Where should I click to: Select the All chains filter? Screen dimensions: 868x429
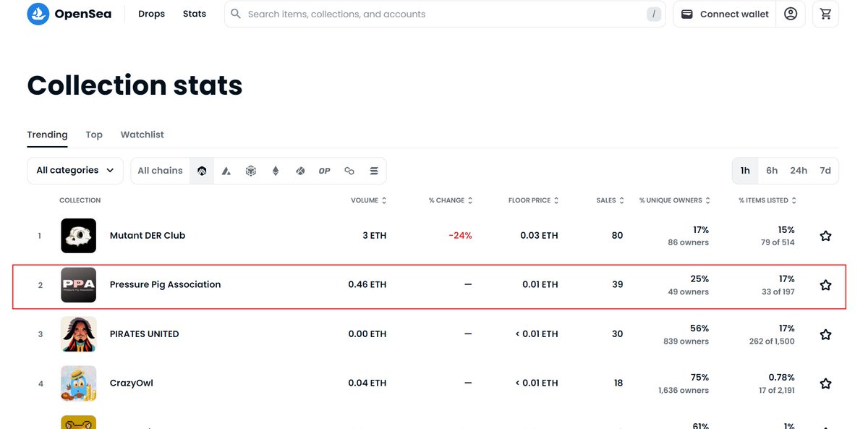point(160,171)
